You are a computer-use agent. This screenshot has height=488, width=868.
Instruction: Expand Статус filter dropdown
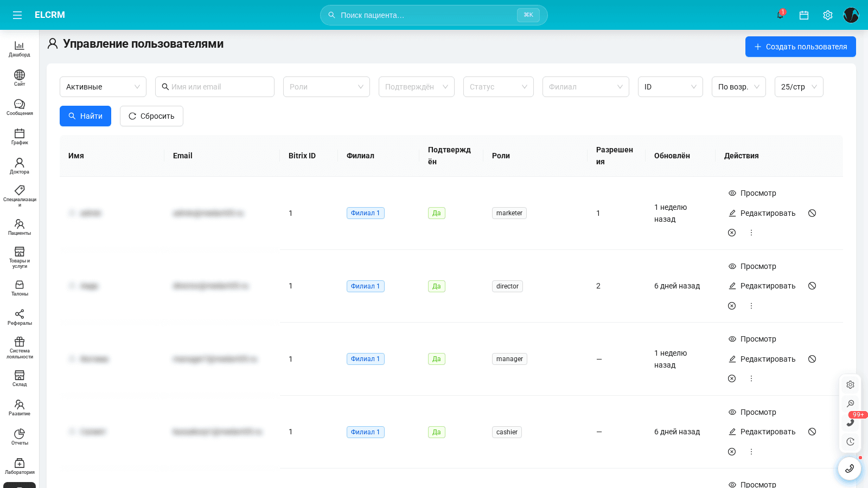point(499,87)
